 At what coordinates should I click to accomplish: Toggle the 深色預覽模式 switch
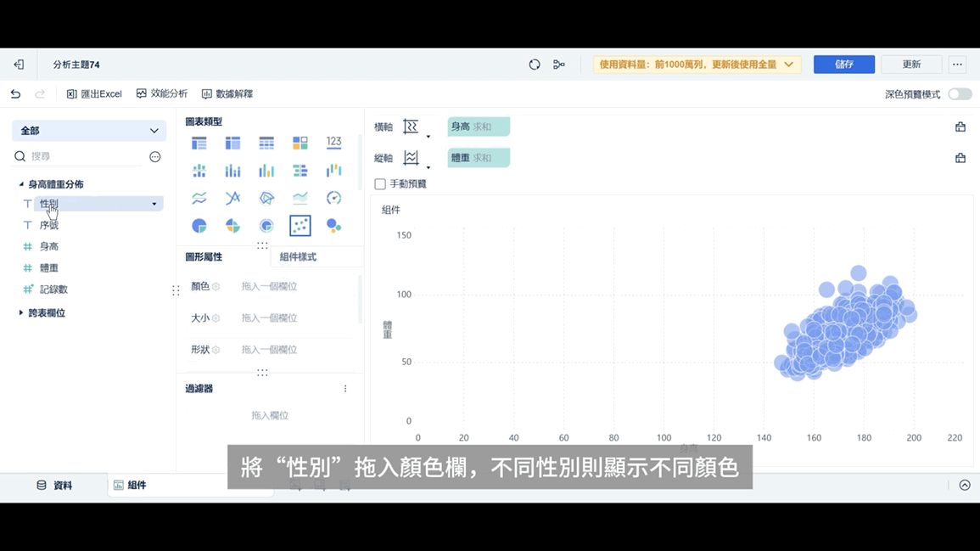(x=960, y=94)
